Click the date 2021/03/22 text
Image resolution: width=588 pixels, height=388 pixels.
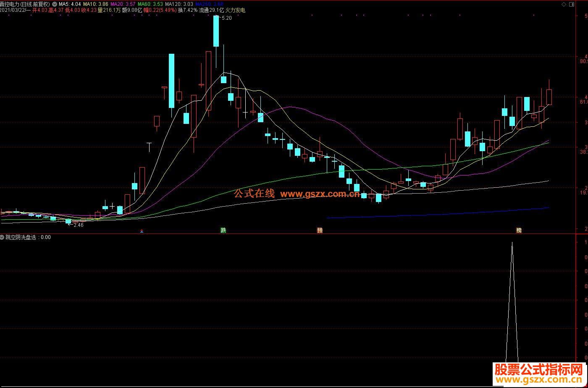(x=13, y=10)
